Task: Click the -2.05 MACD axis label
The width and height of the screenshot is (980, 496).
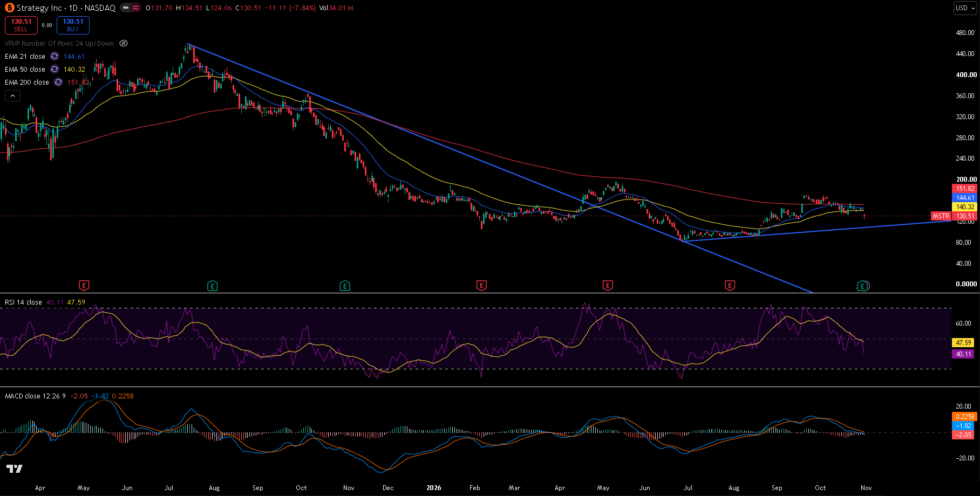Action: click(964, 435)
